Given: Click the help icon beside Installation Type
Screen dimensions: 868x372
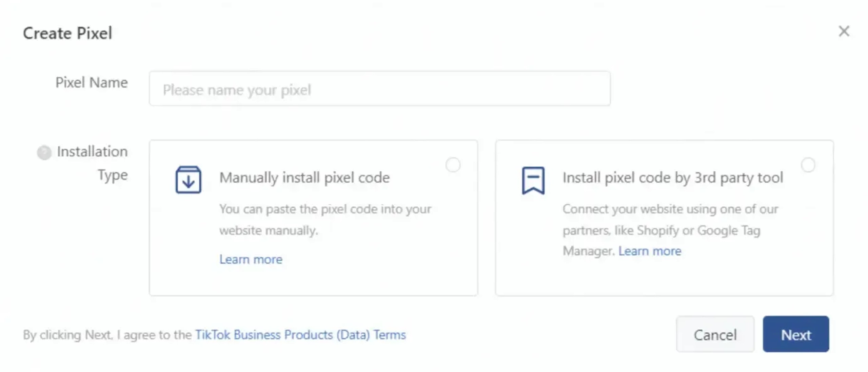Looking at the screenshot, I should [44, 152].
